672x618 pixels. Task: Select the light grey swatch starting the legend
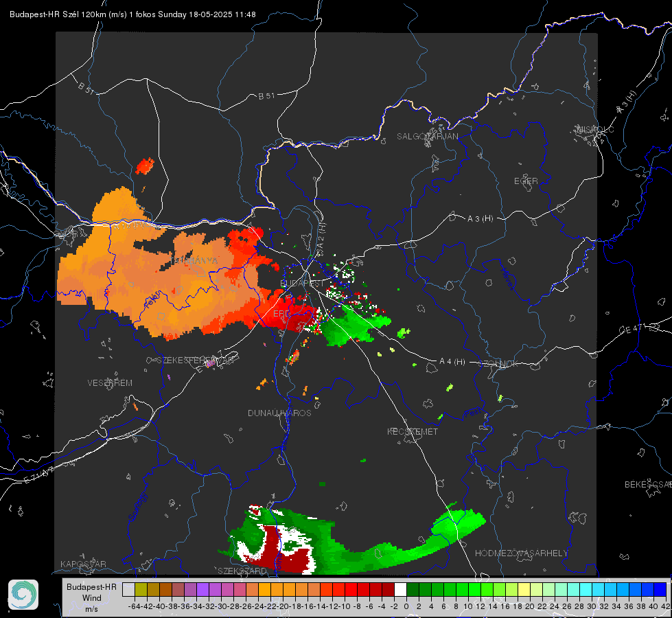(x=128, y=589)
